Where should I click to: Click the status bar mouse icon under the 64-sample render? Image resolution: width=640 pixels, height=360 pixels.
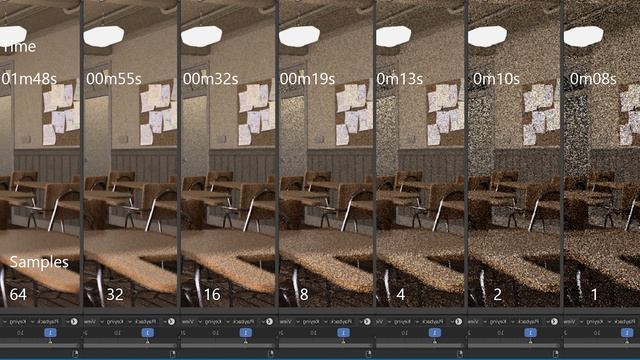coord(75,353)
